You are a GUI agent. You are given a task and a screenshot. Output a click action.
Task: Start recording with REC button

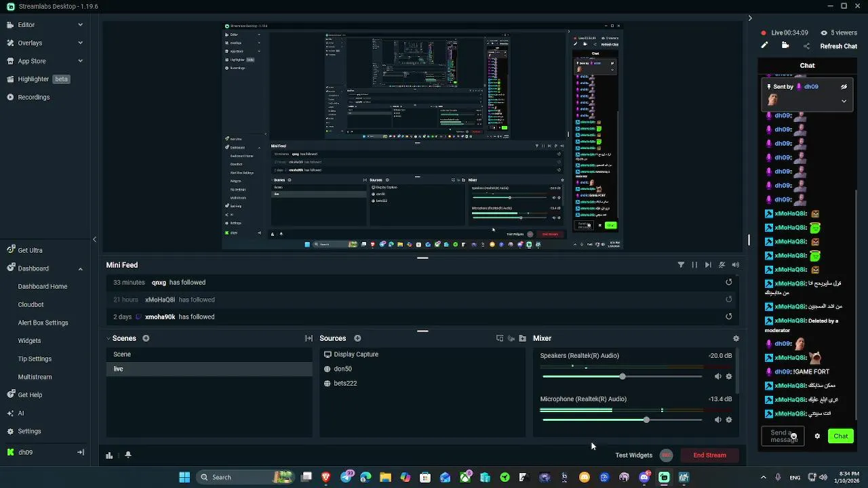click(667, 455)
